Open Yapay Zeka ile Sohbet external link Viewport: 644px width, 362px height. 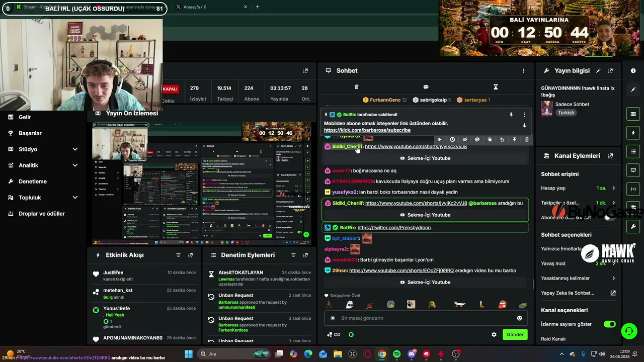pos(613,293)
